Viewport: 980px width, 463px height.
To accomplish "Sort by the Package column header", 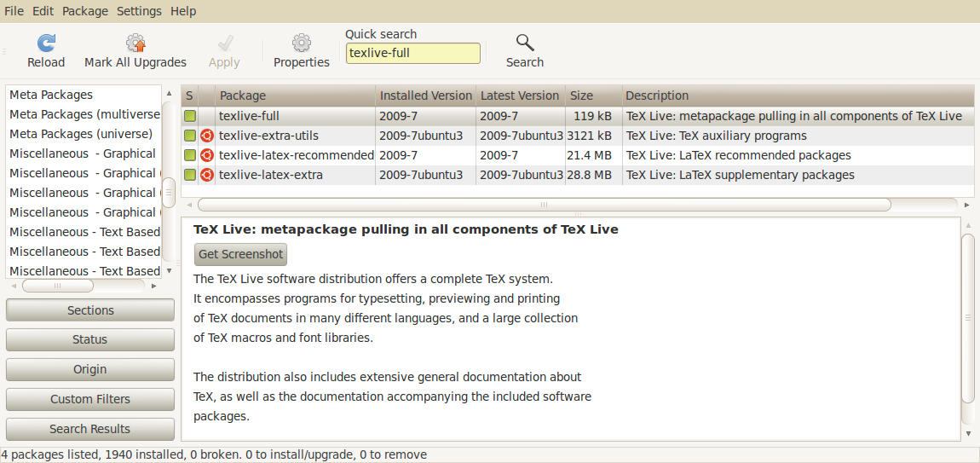I will [x=296, y=95].
